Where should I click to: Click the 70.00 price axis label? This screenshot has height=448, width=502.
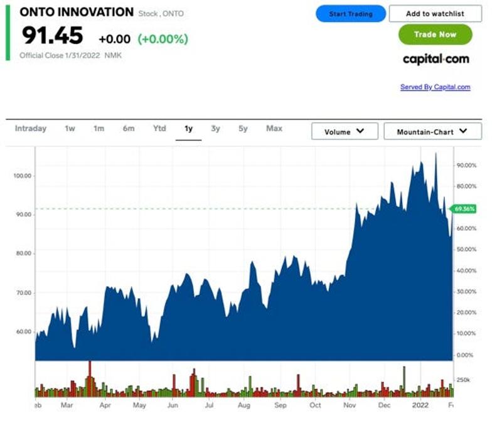click(x=24, y=293)
